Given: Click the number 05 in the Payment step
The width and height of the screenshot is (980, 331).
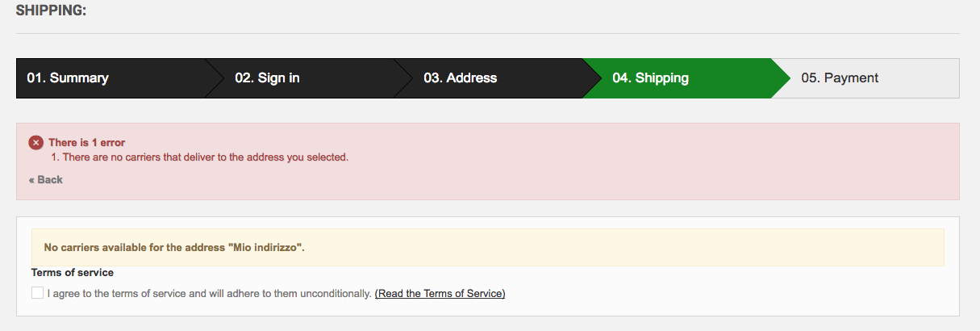Looking at the screenshot, I should point(809,78).
